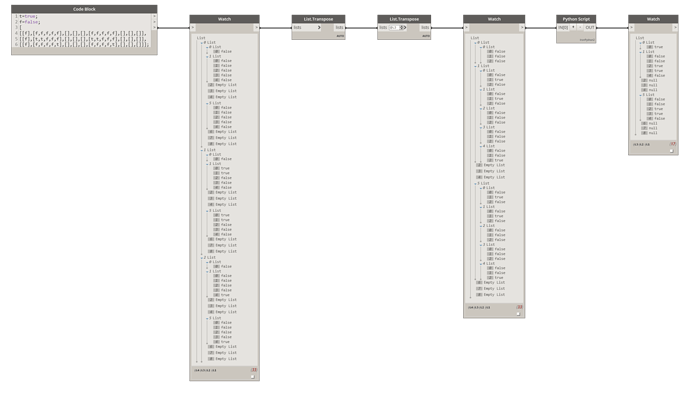Select the Code Block node title bar
The image size is (690, 394).
click(x=84, y=9)
